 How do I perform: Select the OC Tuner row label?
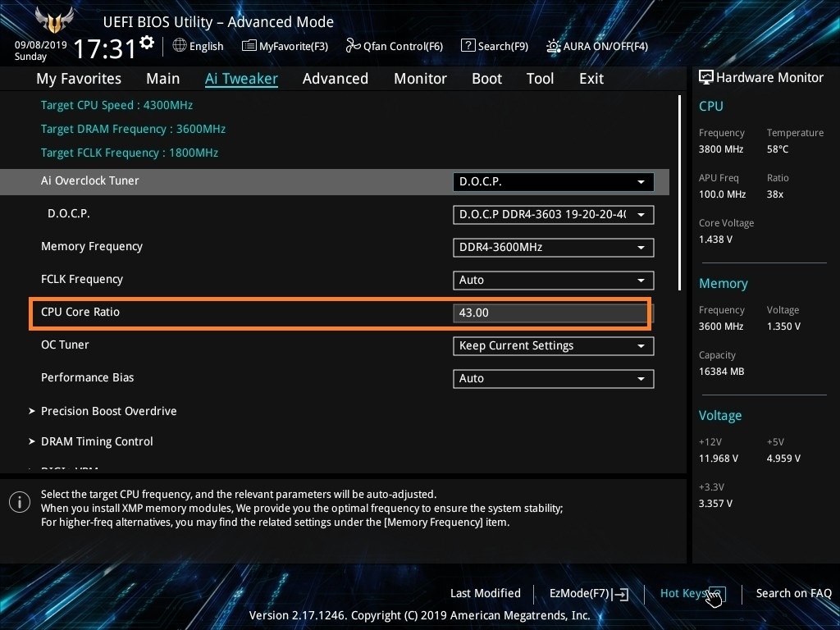(65, 345)
